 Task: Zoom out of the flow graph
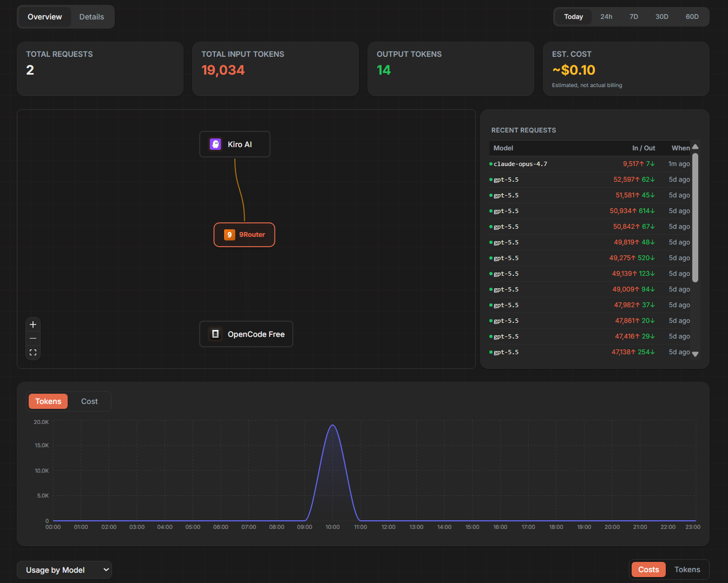pos(33,339)
